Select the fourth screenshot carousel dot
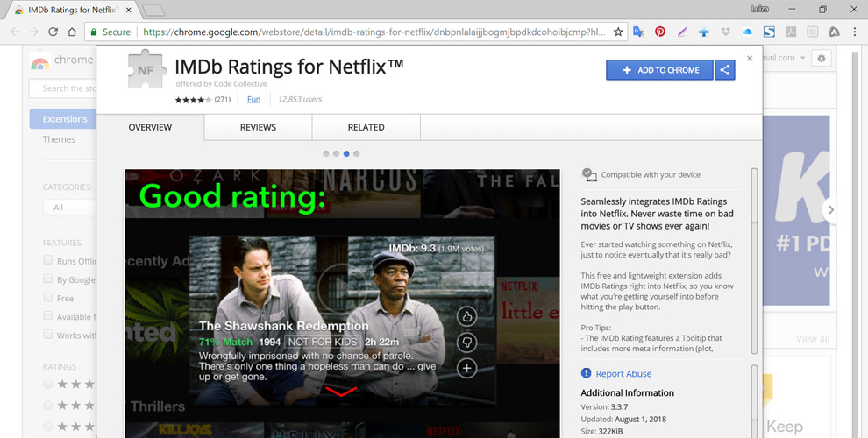 tap(357, 154)
